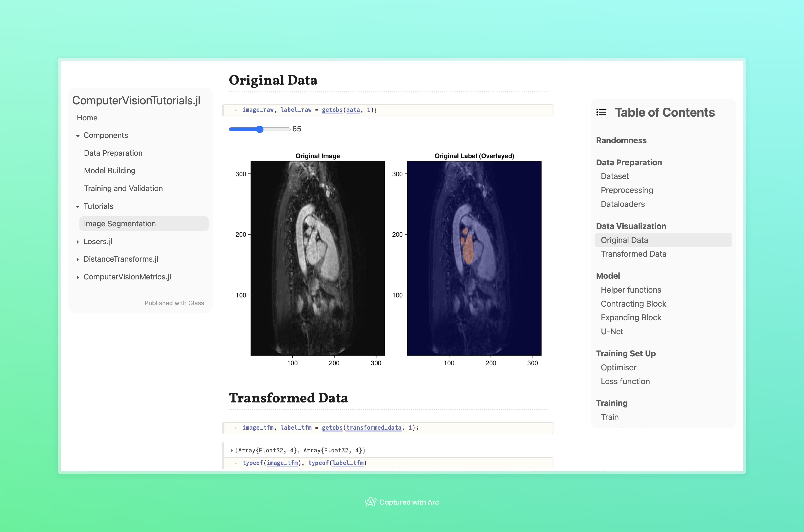Viewport: 804px width, 532px height.
Task: Open the Home sidebar page
Action: coord(87,118)
